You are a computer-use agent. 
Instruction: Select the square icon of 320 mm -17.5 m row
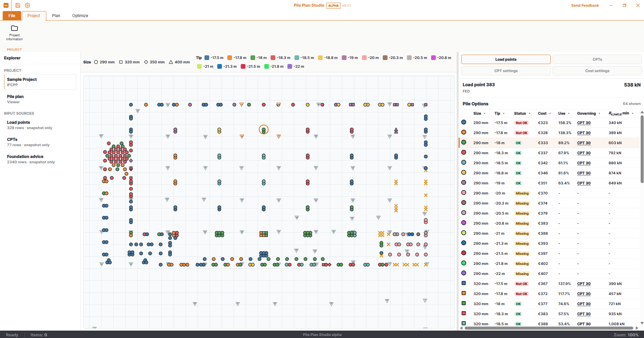pyautogui.click(x=464, y=283)
